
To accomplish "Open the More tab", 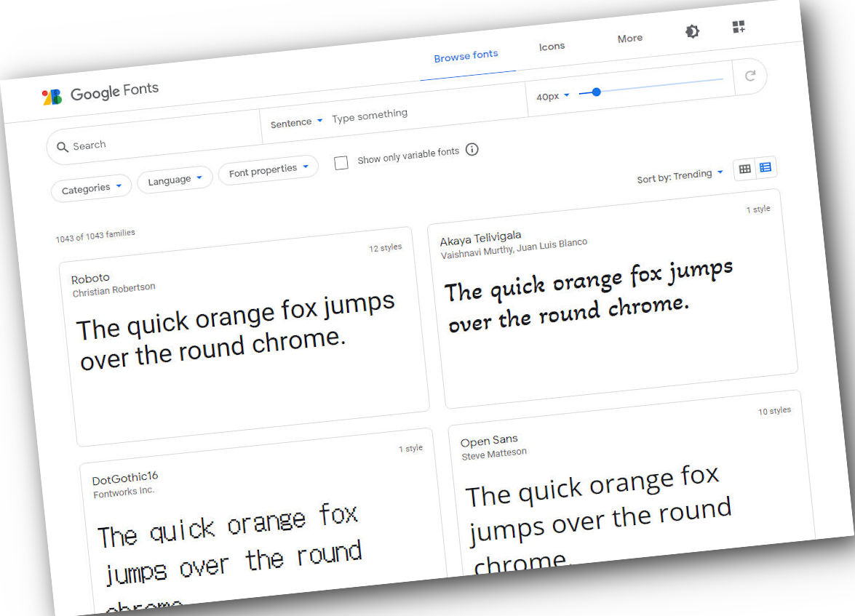I will coord(630,38).
